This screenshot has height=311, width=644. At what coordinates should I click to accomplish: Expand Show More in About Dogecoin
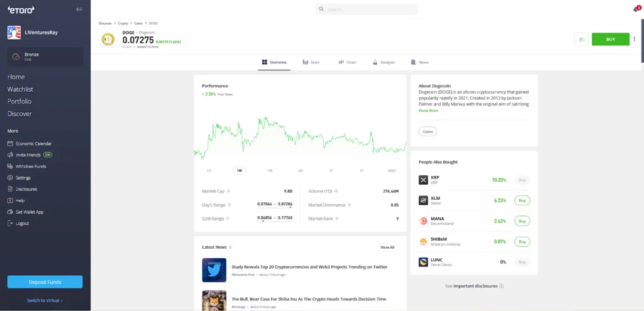[x=428, y=111]
